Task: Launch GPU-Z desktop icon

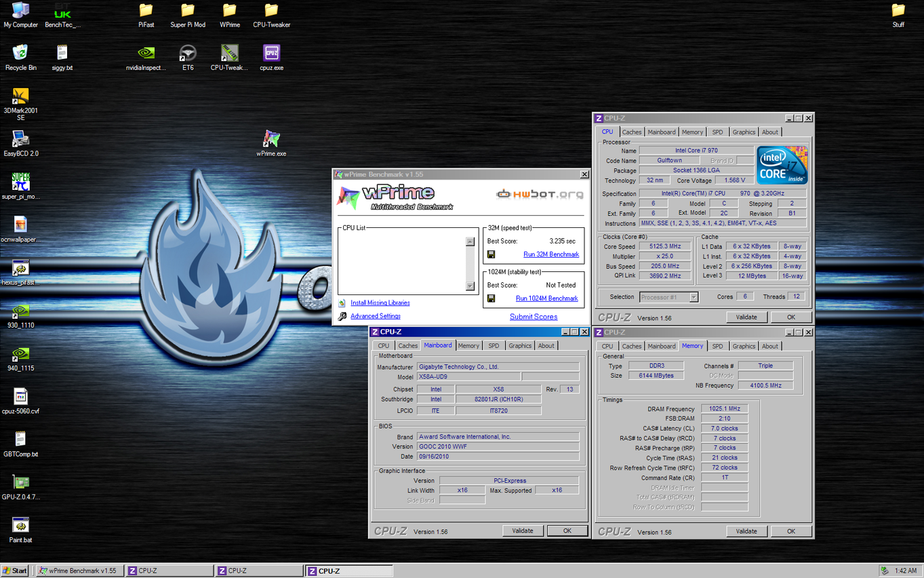Action: 20,487
